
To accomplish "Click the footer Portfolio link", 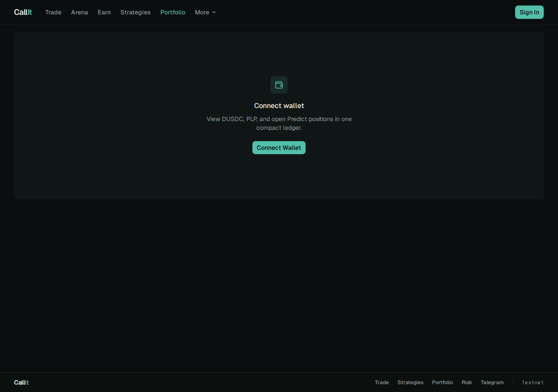I will (442, 382).
